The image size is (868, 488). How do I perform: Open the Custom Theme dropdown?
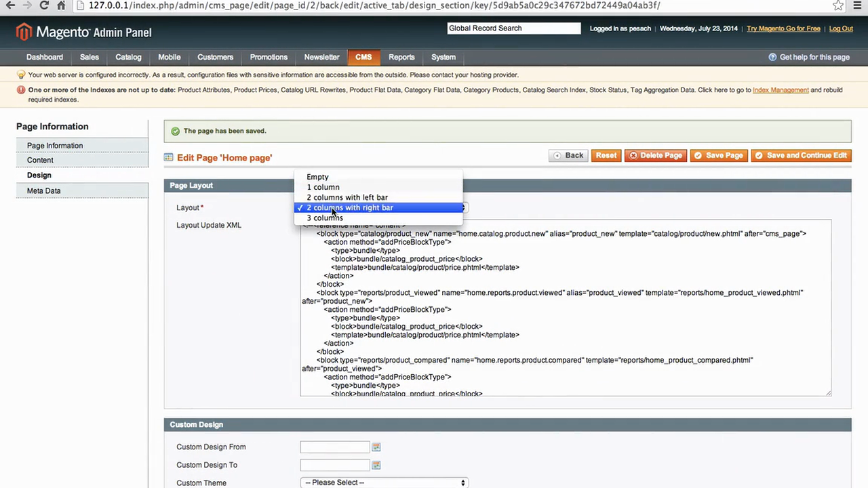pos(384,482)
